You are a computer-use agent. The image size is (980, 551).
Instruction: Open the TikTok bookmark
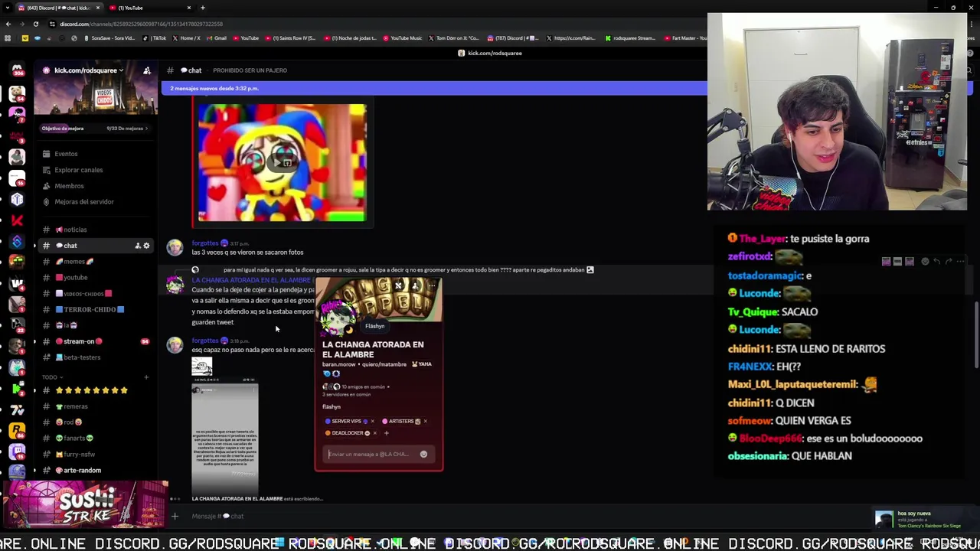155,38
